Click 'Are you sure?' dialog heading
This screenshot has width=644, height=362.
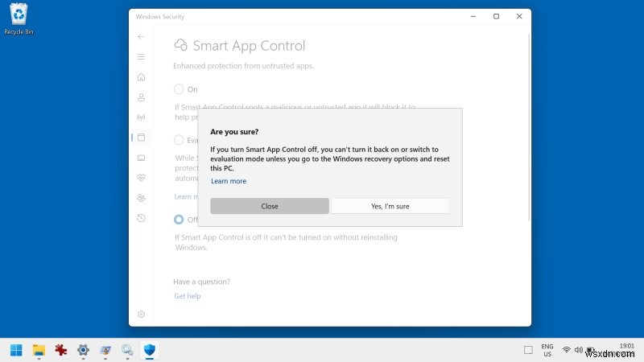(234, 132)
